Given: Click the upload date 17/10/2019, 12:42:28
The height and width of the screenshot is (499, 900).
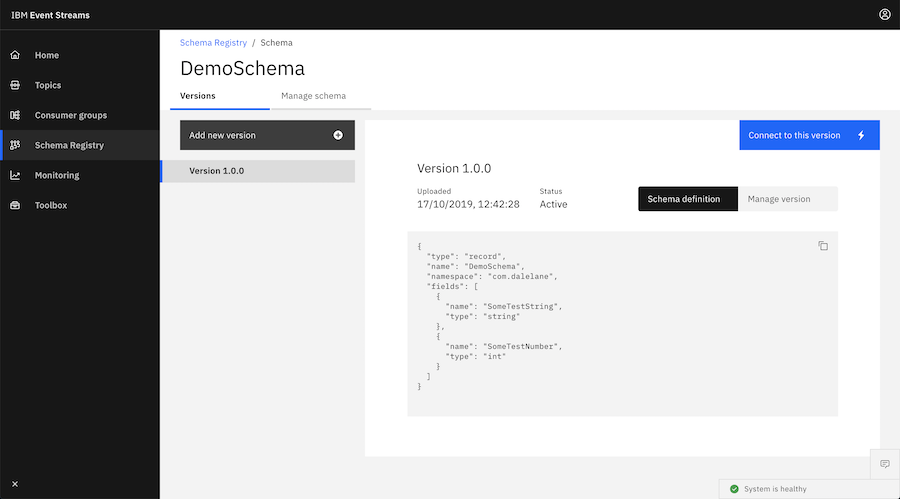Looking at the screenshot, I should click(468, 204).
